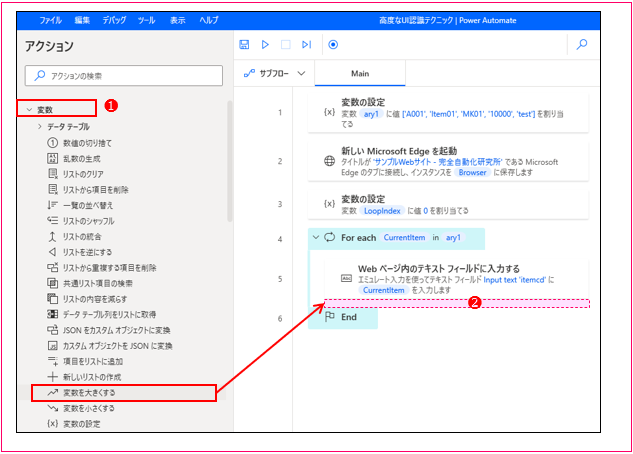Click line number 4
The height and width of the screenshot is (454, 633).
click(x=280, y=239)
